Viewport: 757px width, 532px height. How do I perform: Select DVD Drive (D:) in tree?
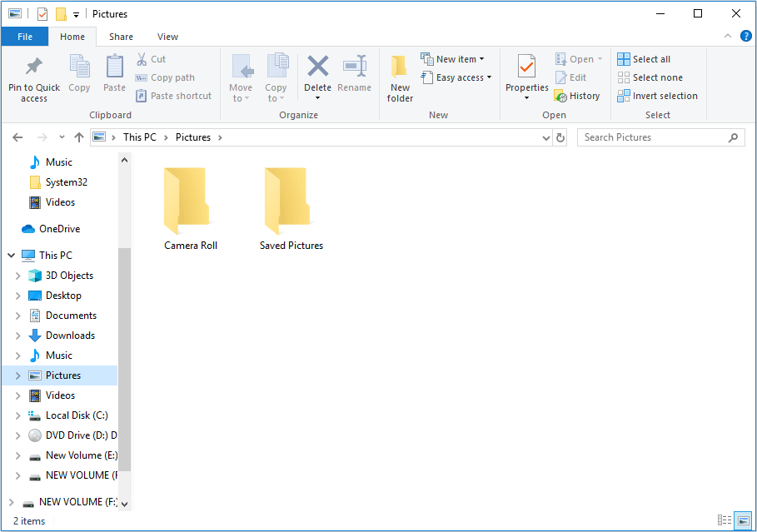(x=81, y=435)
